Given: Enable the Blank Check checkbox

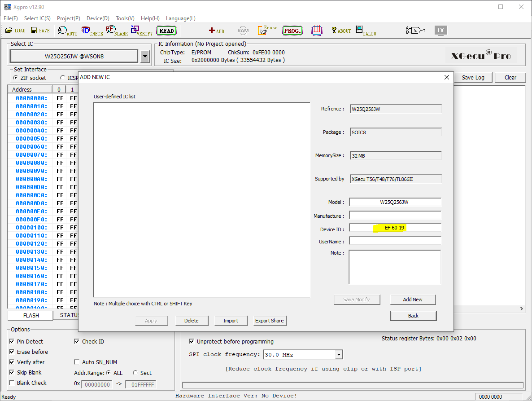Looking at the screenshot, I should [x=12, y=383].
